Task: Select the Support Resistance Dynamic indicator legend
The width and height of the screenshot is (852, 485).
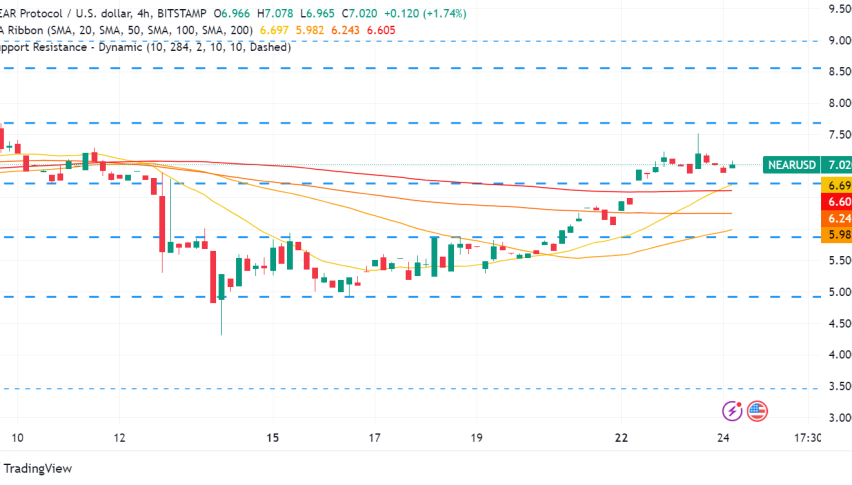Action: 140,46
